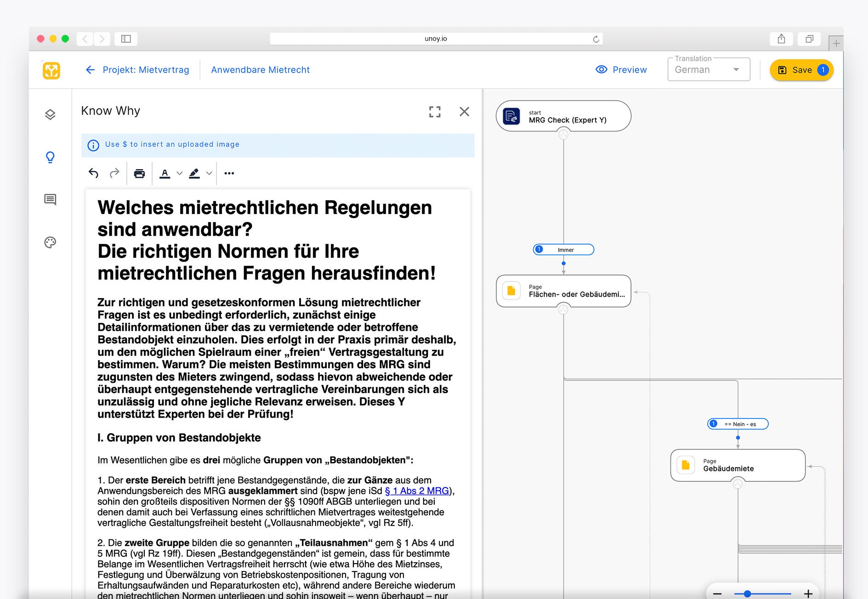Open the § 1 Abs 2 MRG link
868x599 pixels.
[417, 491]
